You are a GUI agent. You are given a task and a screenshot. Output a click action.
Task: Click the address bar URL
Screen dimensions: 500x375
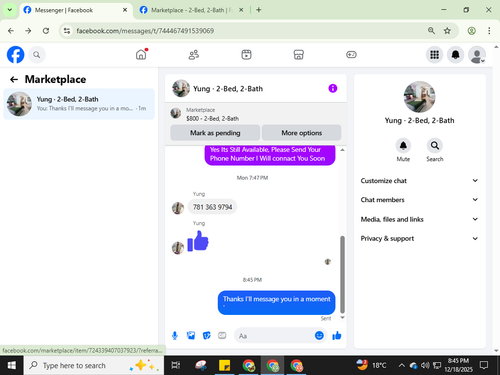coord(145,31)
